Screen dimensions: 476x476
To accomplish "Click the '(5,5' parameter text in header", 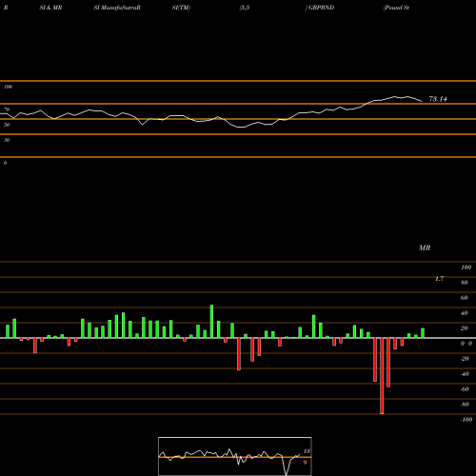I will (245, 8).
